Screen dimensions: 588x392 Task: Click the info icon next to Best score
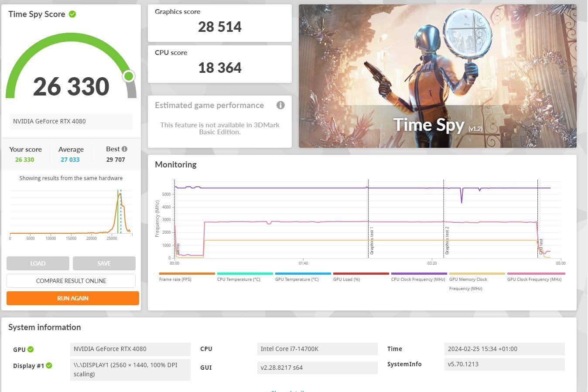coord(124,149)
